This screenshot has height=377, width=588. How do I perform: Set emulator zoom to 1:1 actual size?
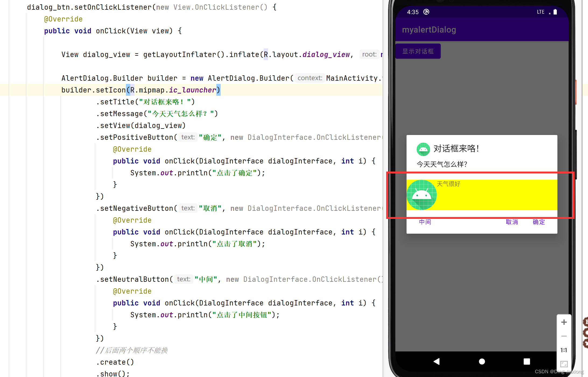tap(564, 350)
